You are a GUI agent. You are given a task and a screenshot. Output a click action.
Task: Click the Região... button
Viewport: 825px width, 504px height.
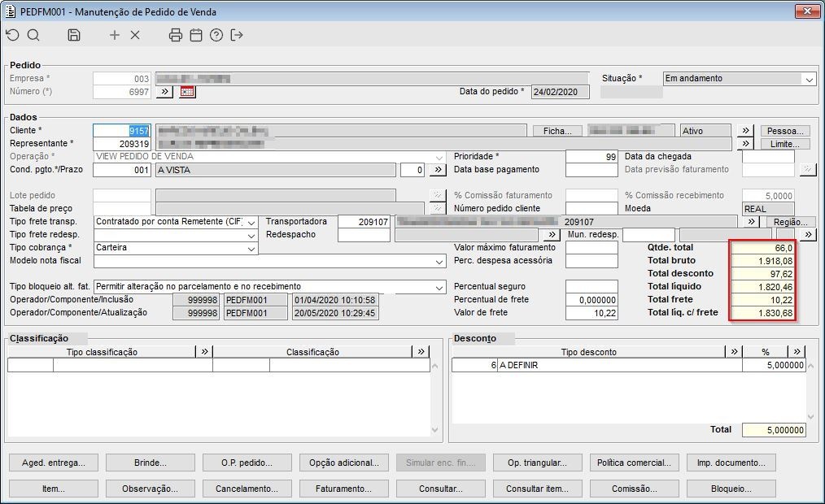(x=791, y=222)
